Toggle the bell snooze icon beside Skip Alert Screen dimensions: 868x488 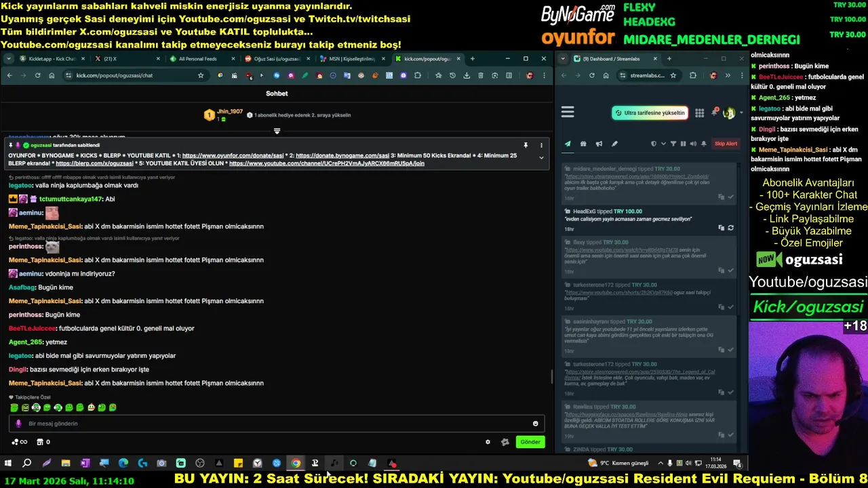click(x=704, y=144)
